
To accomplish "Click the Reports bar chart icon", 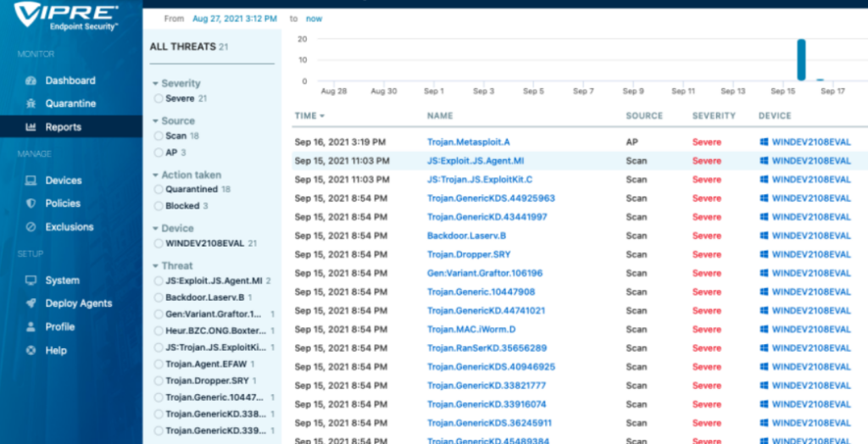I will (x=31, y=127).
